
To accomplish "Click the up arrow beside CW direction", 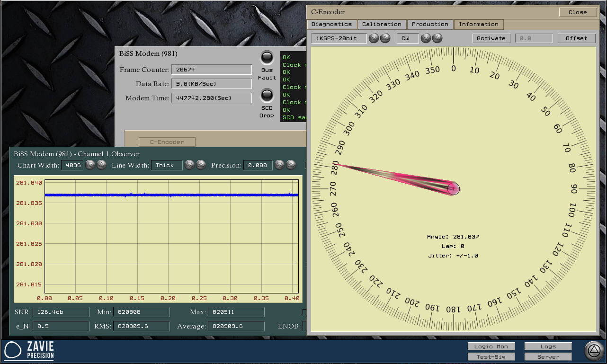I will click(x=437, y=38).
